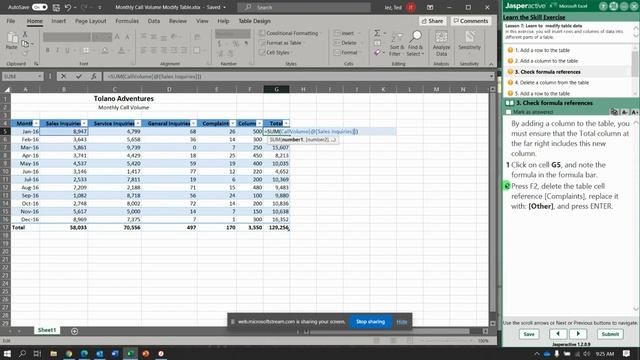
Task: Switch to the Insert ribbon tab
Action: [58, 21]
